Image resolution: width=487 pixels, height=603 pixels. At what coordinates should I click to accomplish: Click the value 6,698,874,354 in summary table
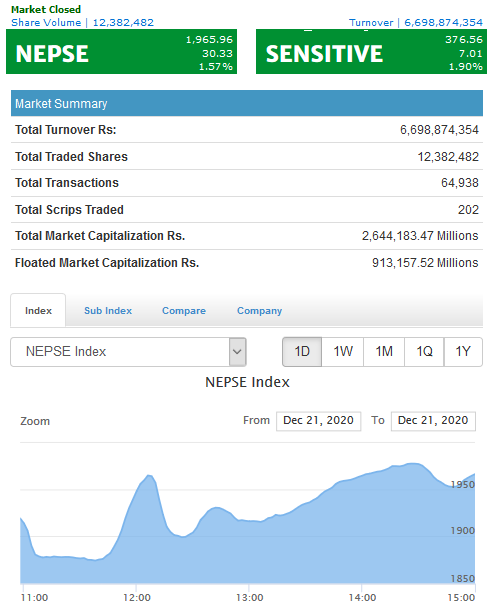click(x=439, y=130)
